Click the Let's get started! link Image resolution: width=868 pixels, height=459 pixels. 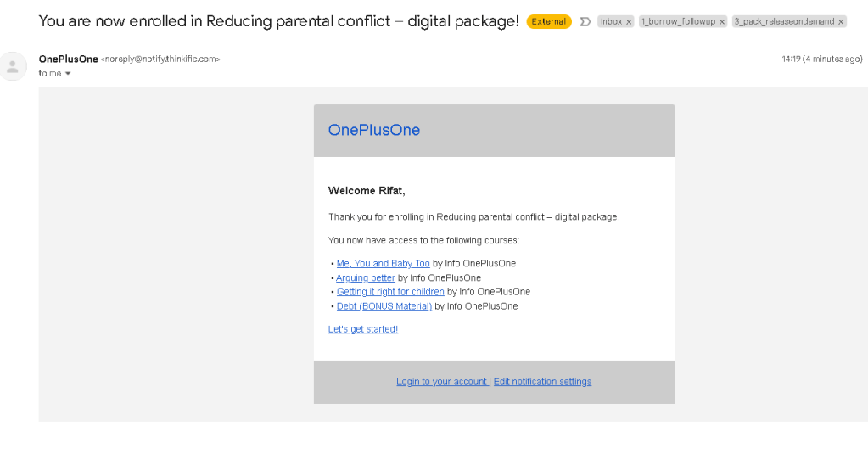pyautogui.click(x=363, y=329)
